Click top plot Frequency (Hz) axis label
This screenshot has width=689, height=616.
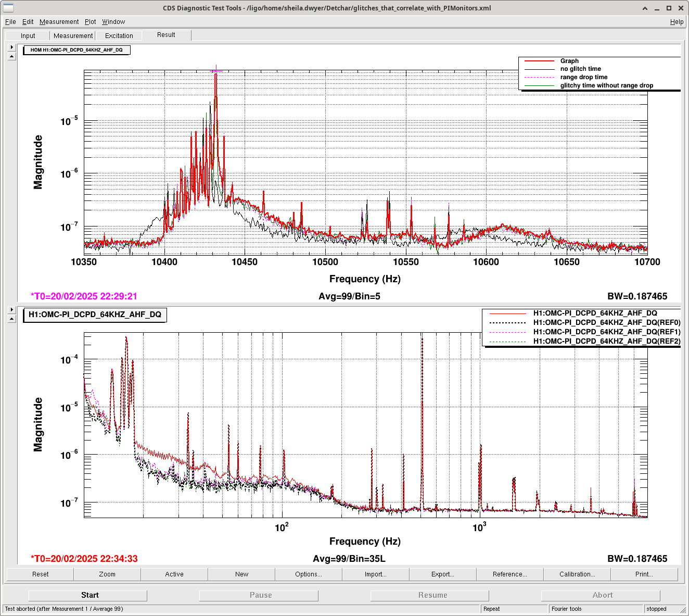tap(365, 279)
